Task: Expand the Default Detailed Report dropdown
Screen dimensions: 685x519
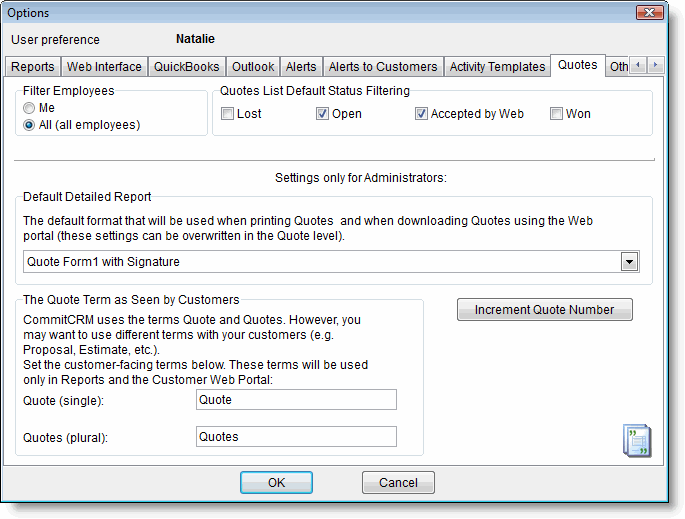Action: pyautogui.click(x=629, y=262)
